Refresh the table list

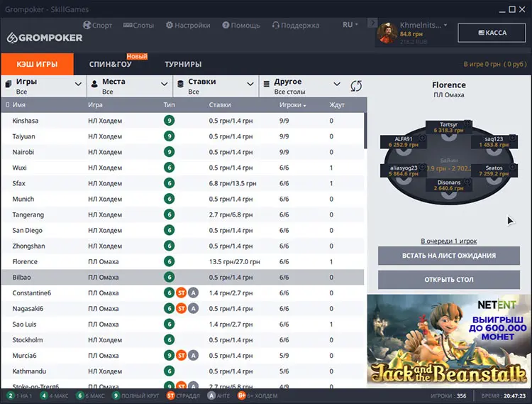pos(356,86)
